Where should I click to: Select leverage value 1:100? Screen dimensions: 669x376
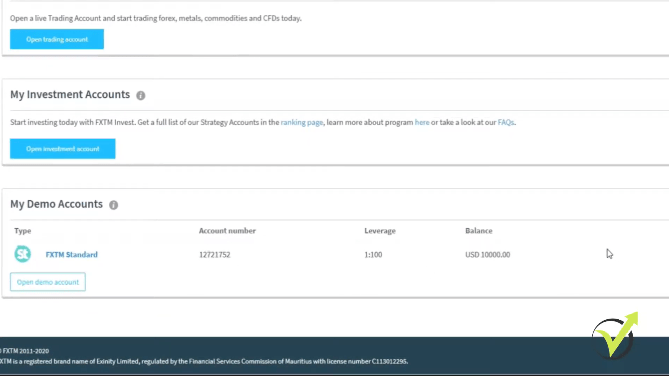pos(373,255)
